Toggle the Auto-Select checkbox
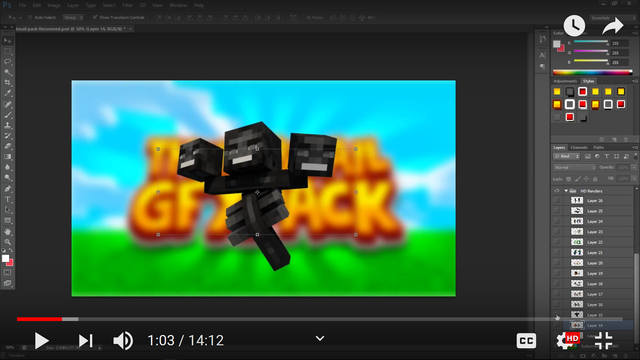Viewport: 640px width, 360px height. [30, 18]
